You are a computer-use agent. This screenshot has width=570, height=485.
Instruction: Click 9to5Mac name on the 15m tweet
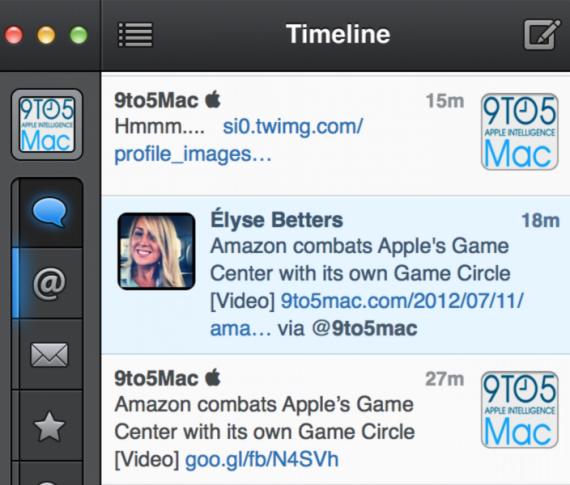tap(156, 101)
